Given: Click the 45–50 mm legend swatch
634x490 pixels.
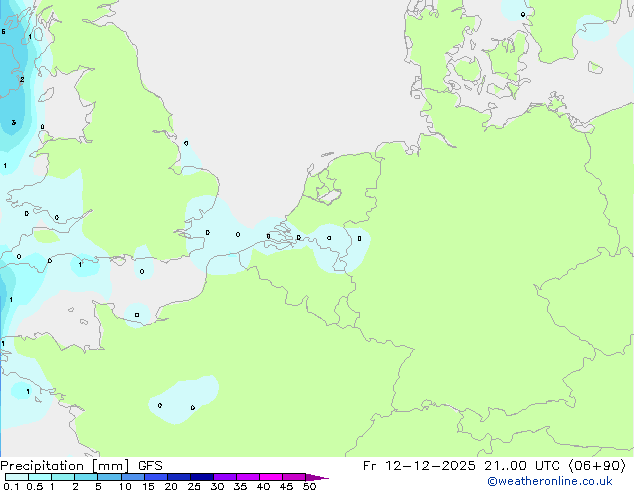Looking at the screenshot, I should pos(294,477).
